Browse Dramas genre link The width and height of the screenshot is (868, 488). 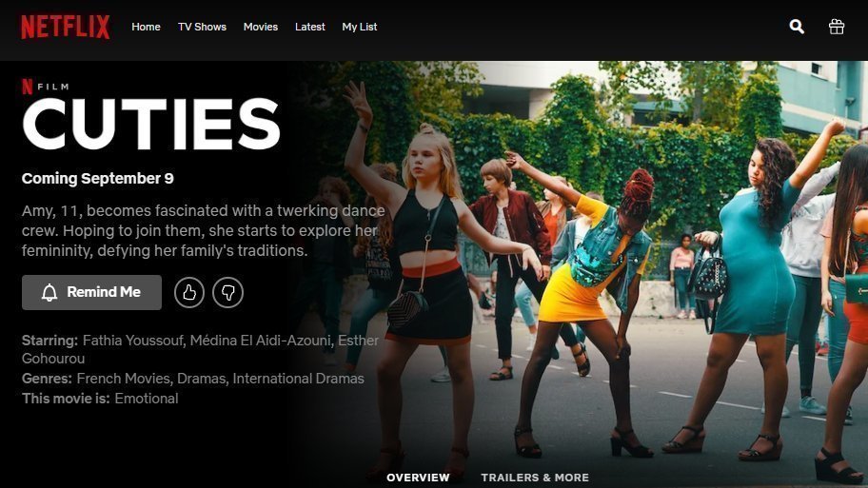pyautogui.click(x=202, y=379)
